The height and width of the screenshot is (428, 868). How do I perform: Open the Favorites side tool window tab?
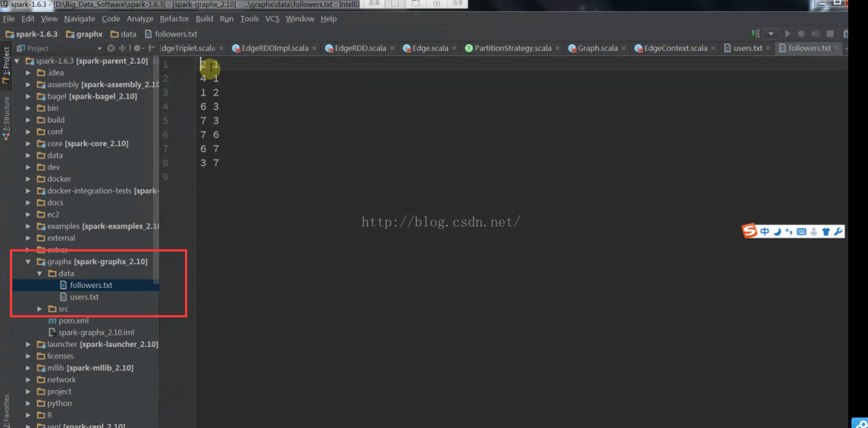[6, 411]
